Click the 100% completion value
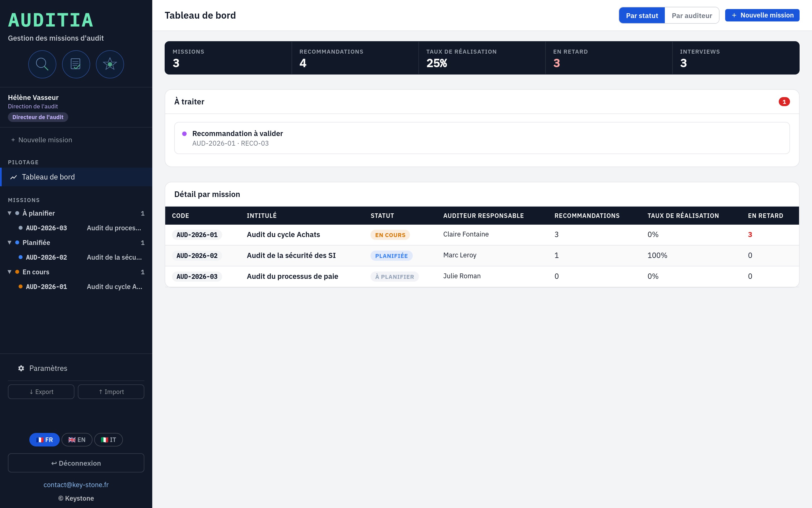 [657, 255]
